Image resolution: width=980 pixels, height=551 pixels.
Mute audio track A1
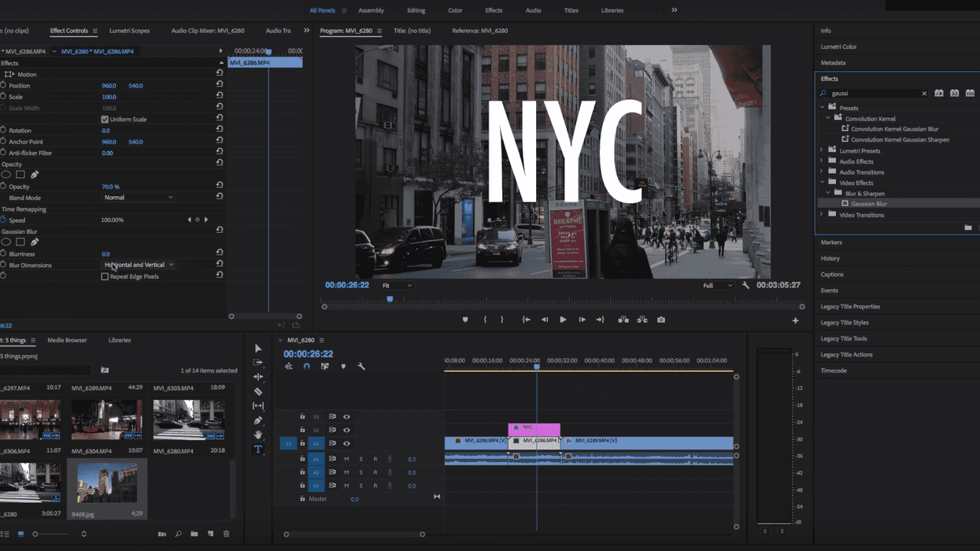point(346,459)
